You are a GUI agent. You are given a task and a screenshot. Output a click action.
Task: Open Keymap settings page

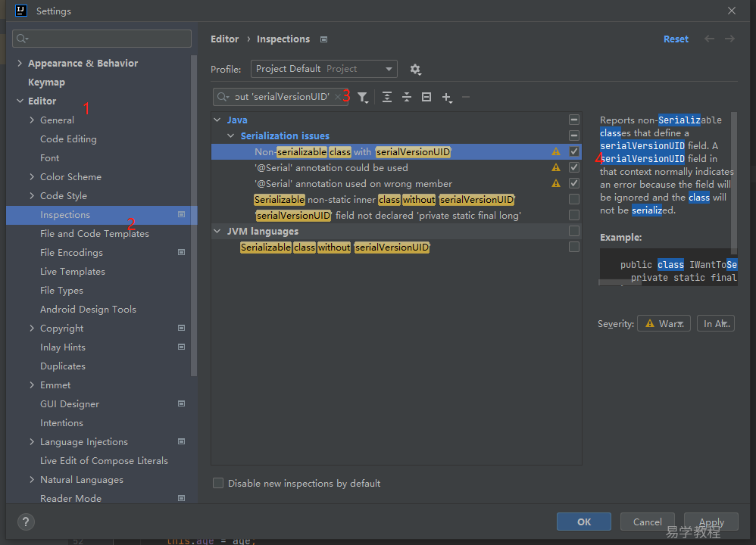point(46,83)
